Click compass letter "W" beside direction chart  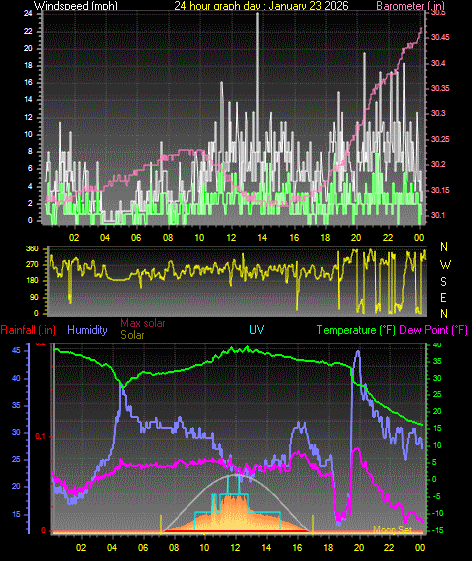(445, 265)
